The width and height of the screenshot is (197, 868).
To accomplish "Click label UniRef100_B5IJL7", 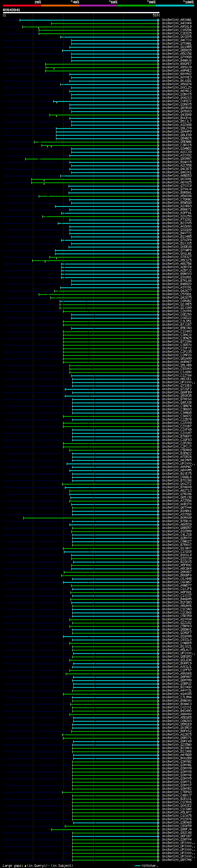I will tap(176, 122).
